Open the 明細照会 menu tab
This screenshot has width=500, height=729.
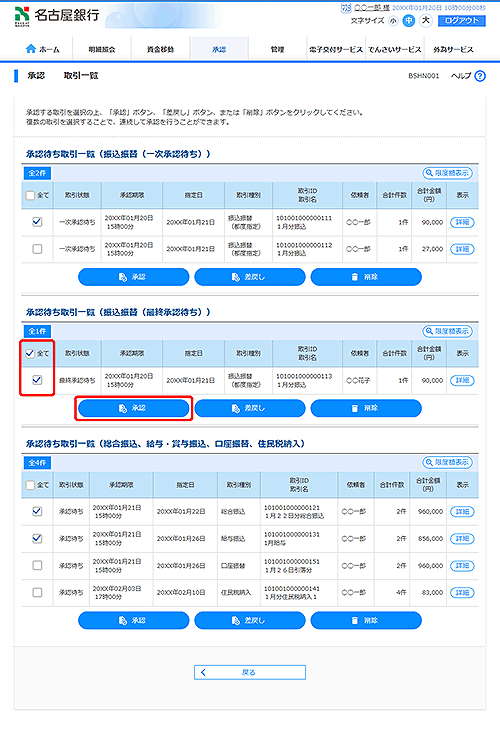[102, 49]
